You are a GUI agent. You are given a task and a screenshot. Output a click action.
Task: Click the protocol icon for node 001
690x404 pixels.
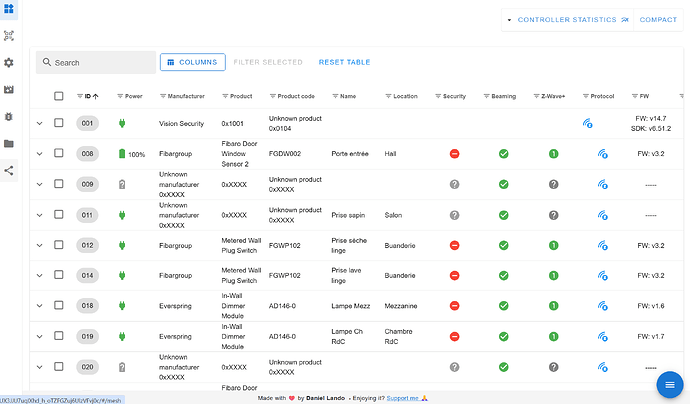[587, 123]
